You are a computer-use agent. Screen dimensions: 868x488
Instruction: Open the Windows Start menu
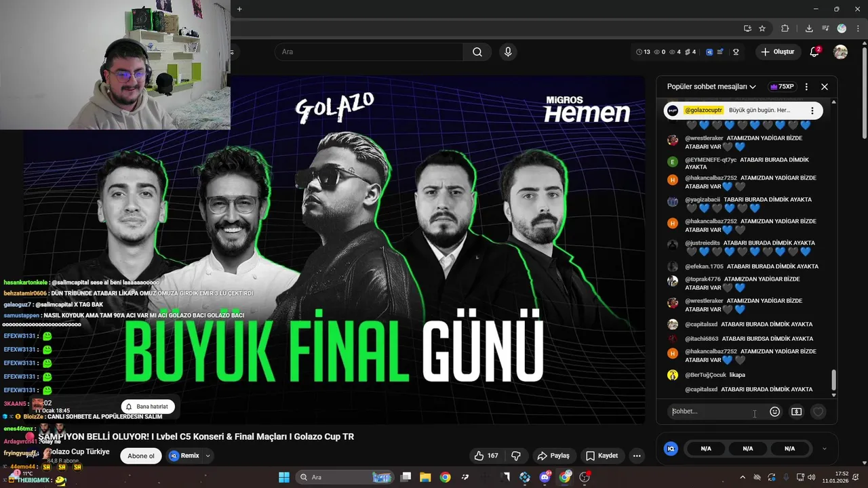pyautogui.click(x=283, y=477)
